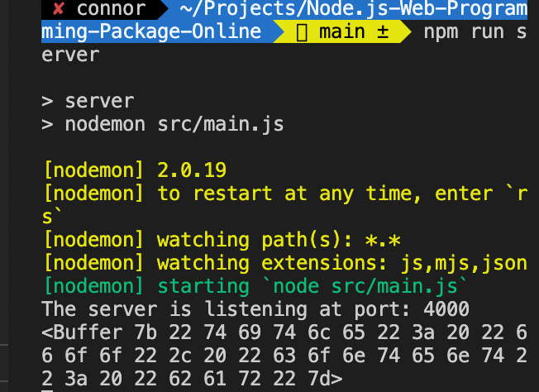Click the 'ming-Package-Online' path continuation
539x392 pixels.
[x=151, y=31]
